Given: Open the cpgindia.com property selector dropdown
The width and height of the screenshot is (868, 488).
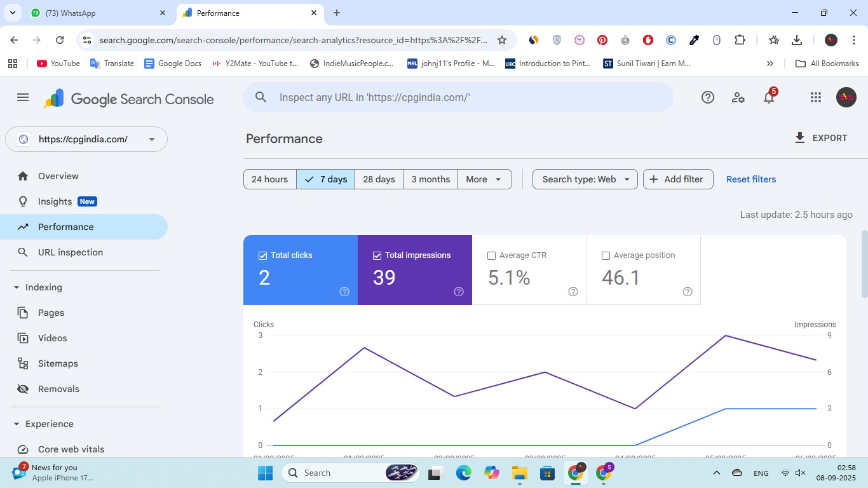Looking at the screenshot, I should pos(86,139).
